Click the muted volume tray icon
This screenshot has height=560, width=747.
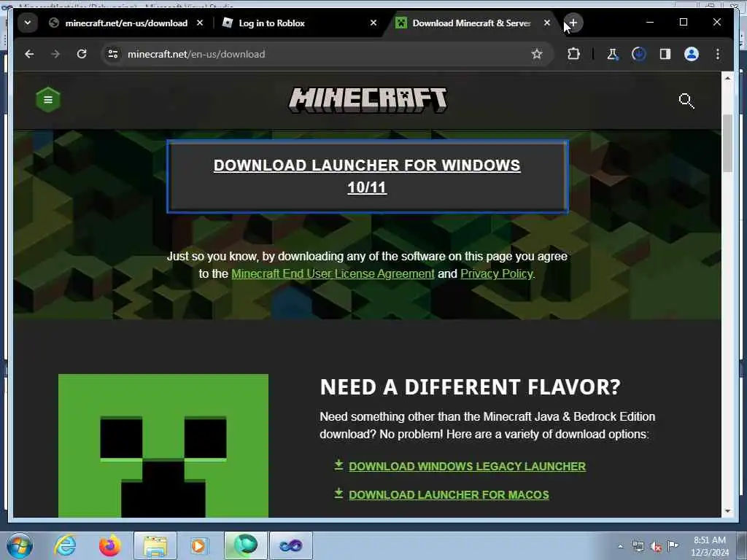point(656,546)
